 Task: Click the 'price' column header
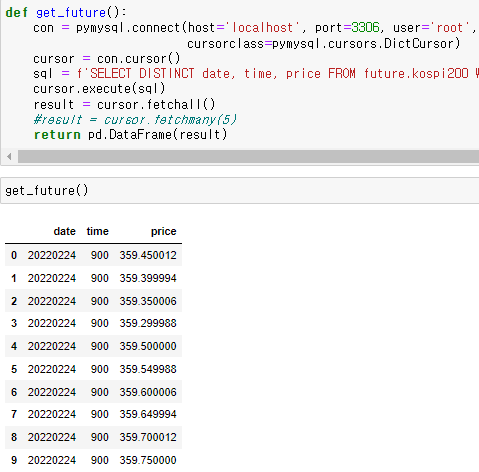[x=163, y=231]
